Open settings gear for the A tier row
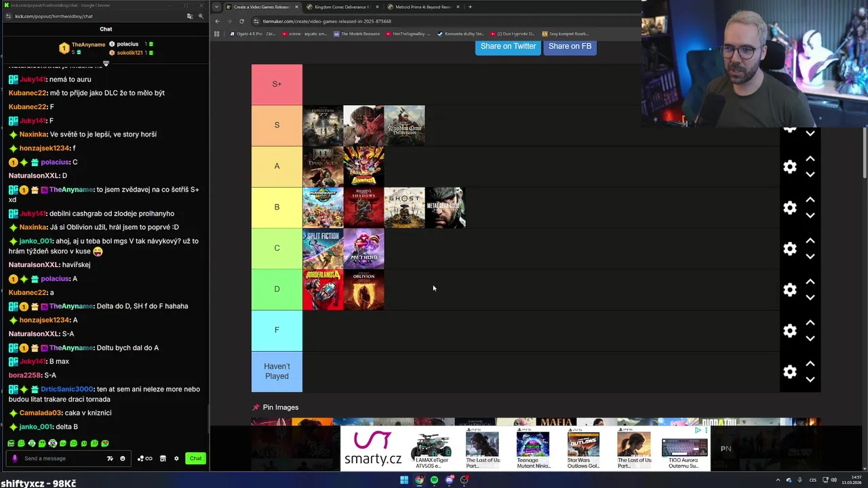Image resolution: width=868 pixels, height=488 pixels. coord(790,167)
